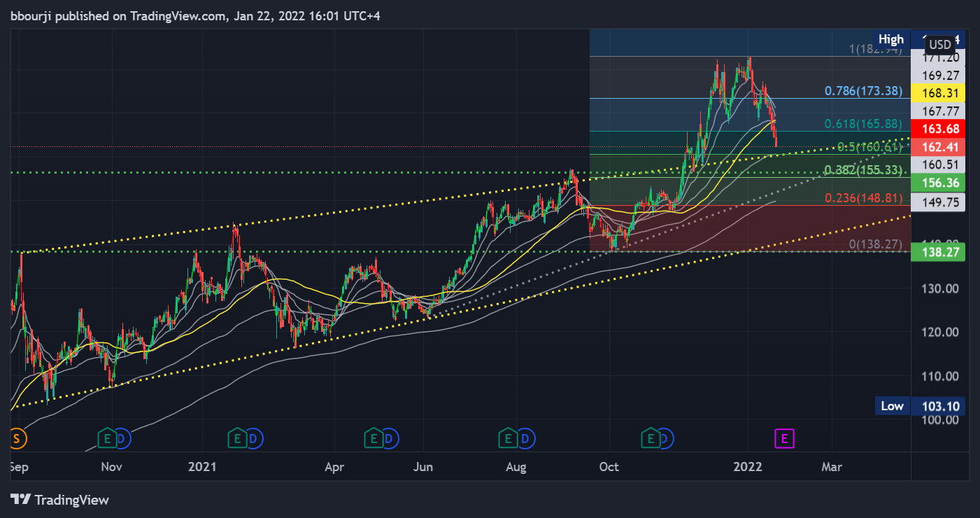Click the 2021 label on time axis
This screenshot has height=518, width=980.
[x=204, y=465]
